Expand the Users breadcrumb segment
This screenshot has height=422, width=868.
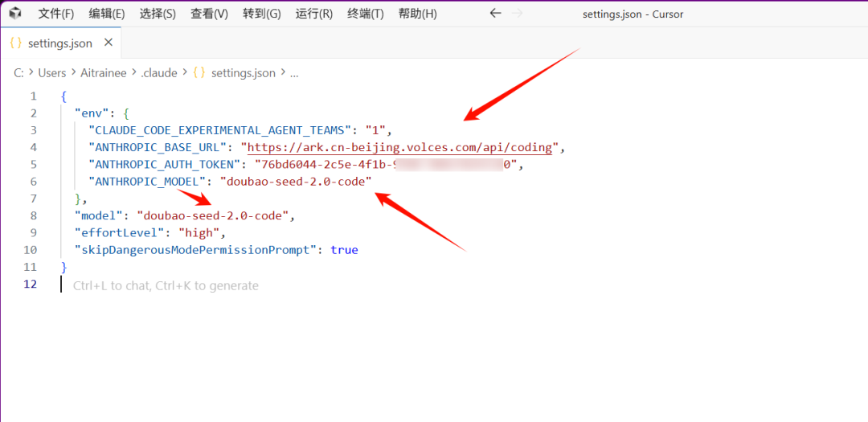[x=52, y=73]
